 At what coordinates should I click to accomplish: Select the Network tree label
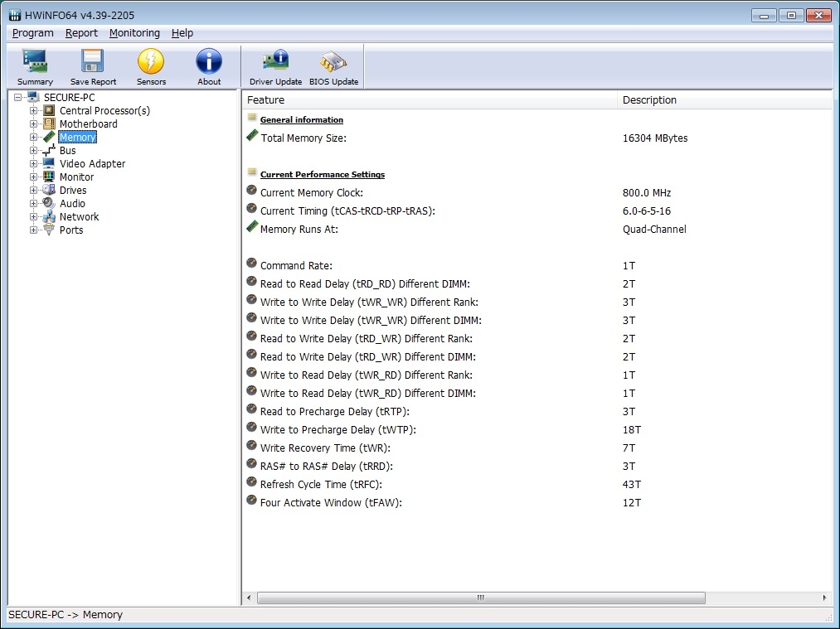(x=80, y=217)
